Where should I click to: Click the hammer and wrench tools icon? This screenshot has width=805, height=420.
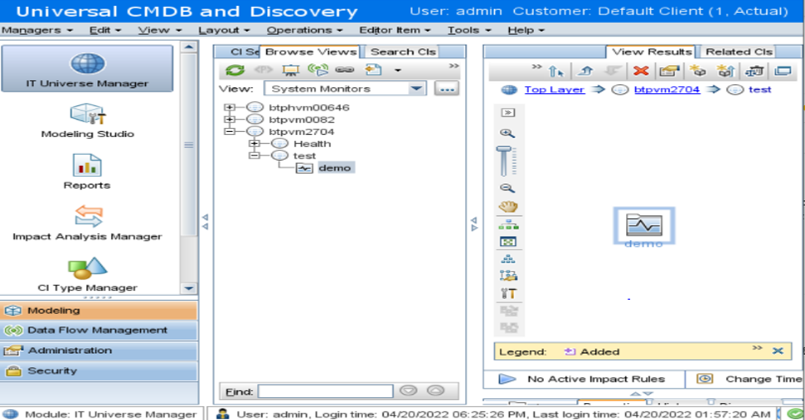(x=508, y=293)
